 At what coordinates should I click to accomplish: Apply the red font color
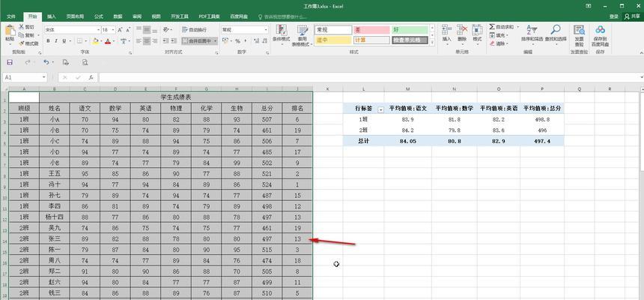[108, 41]
